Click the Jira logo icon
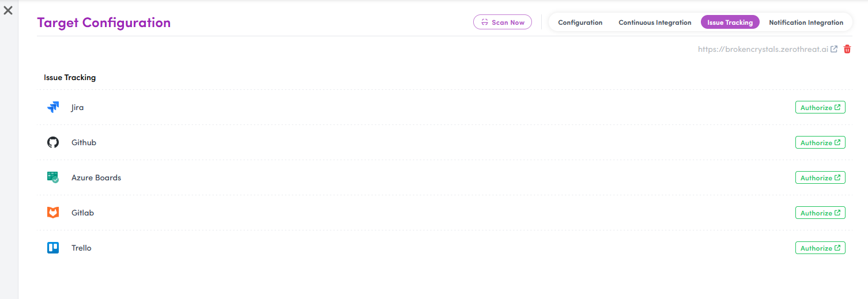 pyautogui.click(x=53, y=107)
